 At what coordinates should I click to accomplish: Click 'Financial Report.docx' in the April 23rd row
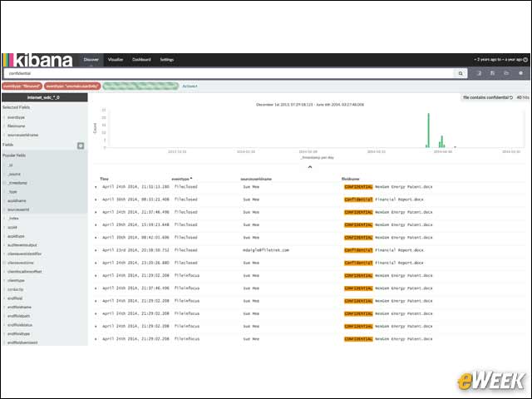399,250
